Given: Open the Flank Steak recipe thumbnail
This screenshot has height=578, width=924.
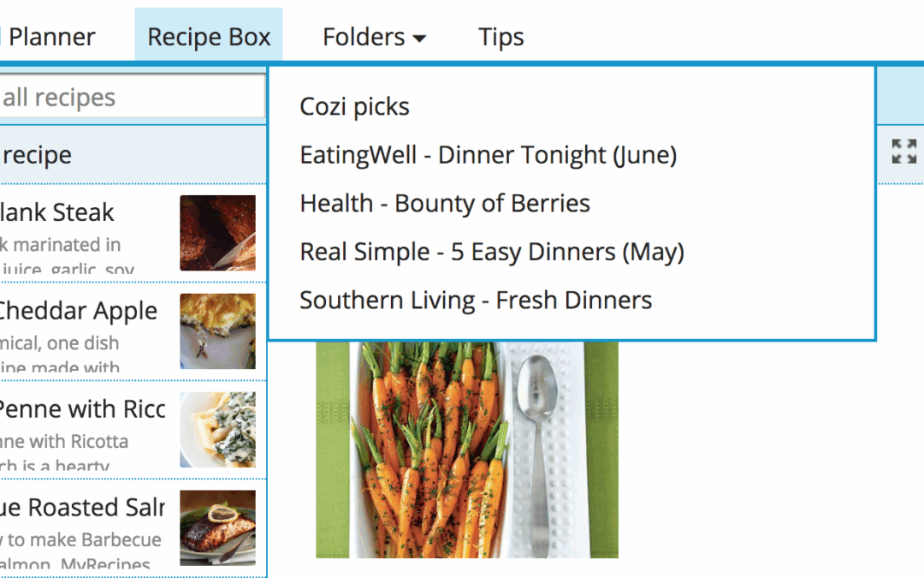Looking at the screenshot, I should pyautogui.click(x=218, y=233).
